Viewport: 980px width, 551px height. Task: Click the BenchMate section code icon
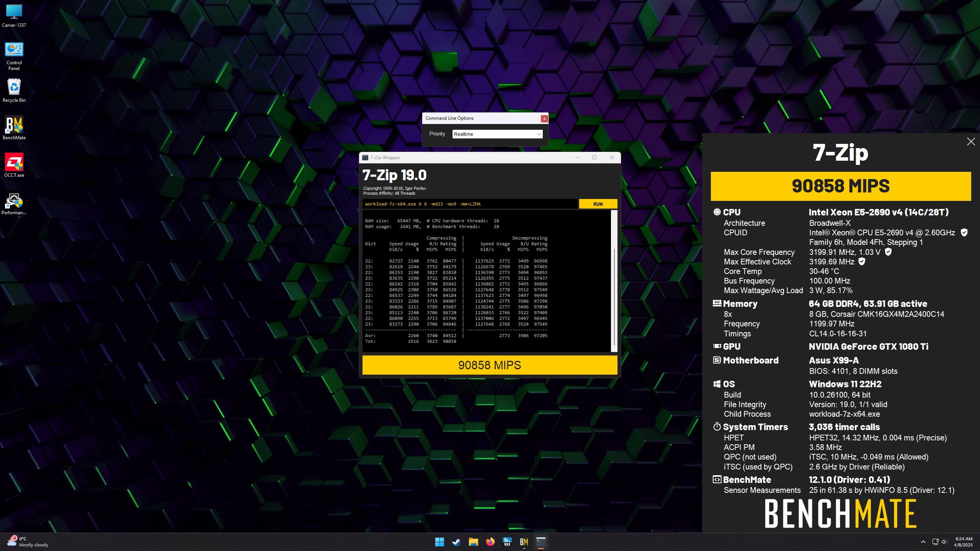click(717, 479)
